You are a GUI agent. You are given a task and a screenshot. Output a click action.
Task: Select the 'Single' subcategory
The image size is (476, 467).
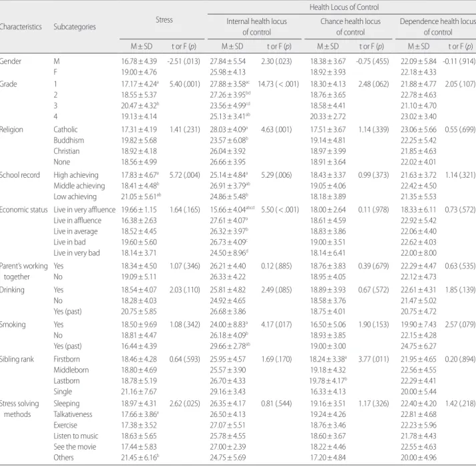(x=63, y=392)
